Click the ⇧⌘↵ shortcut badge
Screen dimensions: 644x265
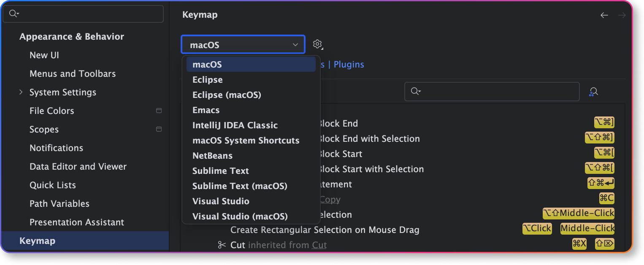601,183
